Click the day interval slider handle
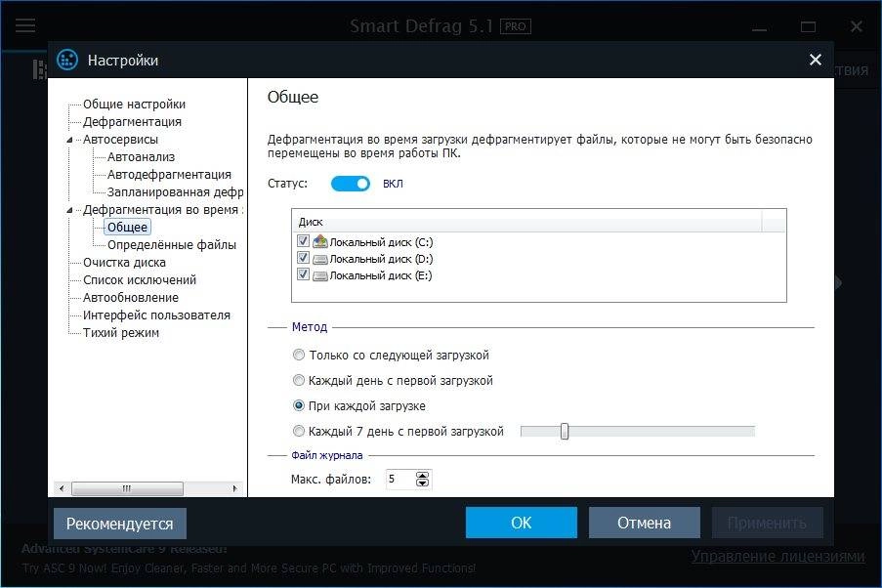The width and height of the screenshot is (882, 588). click(x=565, y=432)
